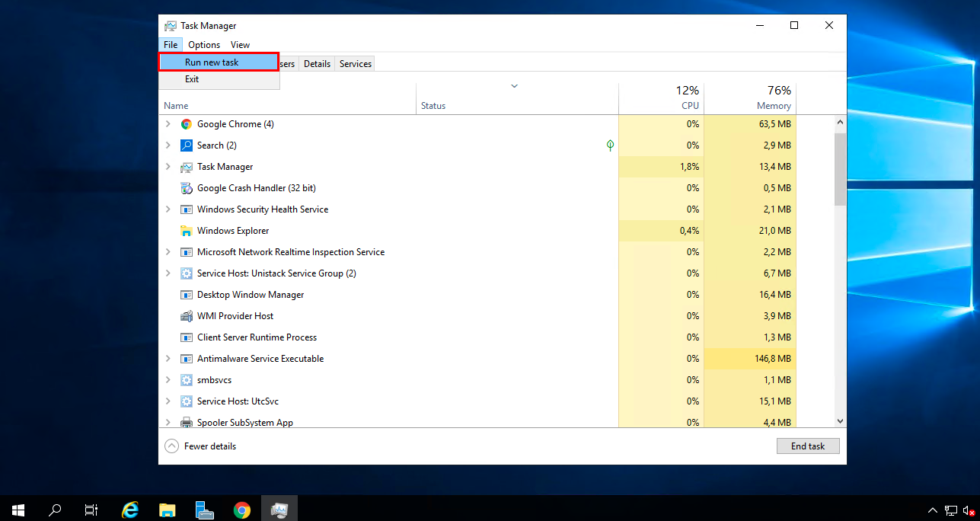Select the 16,4 MB memory cell

(750, 295)
